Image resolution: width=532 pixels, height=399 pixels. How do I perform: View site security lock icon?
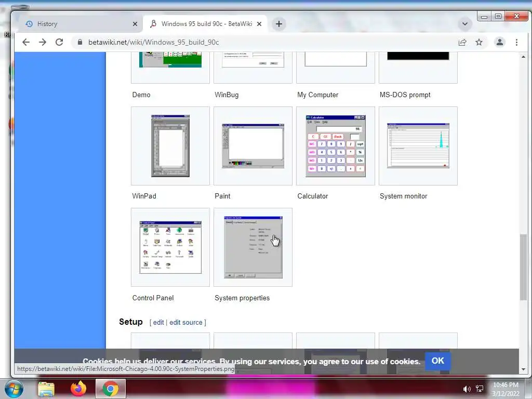click(79, 42)
